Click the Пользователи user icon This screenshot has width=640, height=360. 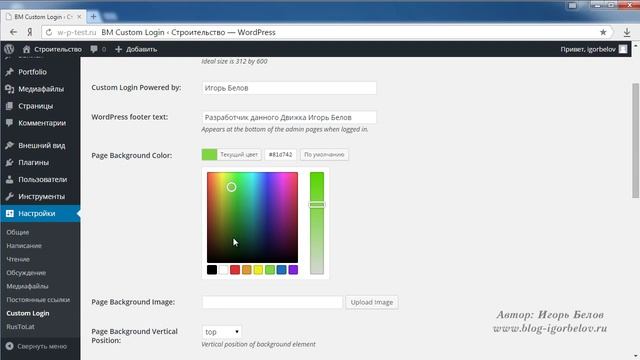click(9, 180)
